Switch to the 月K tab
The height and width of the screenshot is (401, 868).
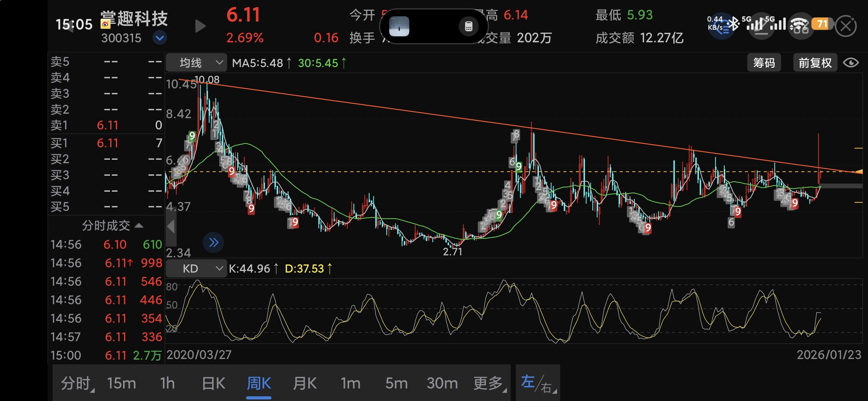tap(305, 383)
